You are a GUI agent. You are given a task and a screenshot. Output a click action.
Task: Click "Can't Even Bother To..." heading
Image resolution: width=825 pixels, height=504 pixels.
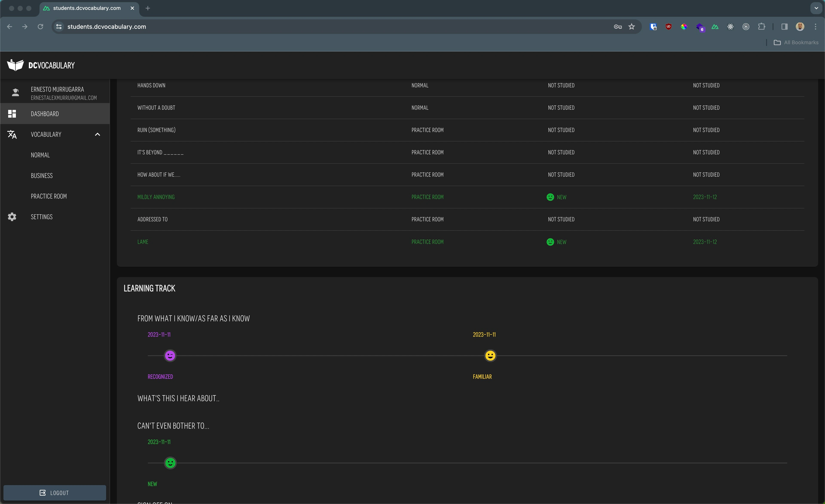point(173,426)
